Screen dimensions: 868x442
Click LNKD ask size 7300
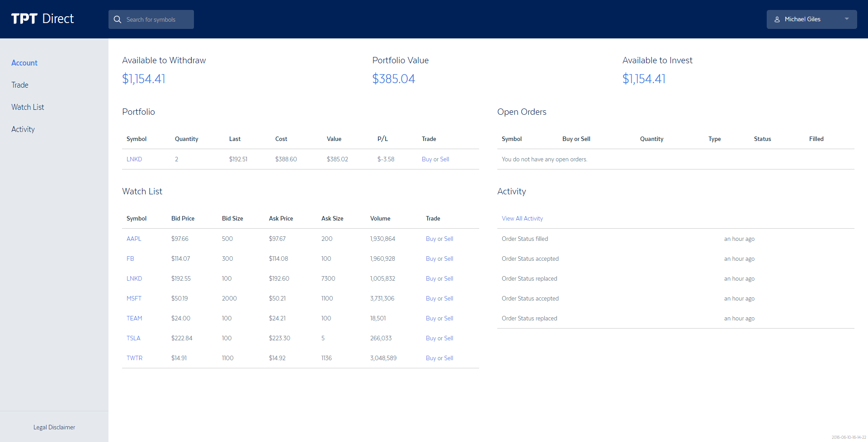click(328, 278)
